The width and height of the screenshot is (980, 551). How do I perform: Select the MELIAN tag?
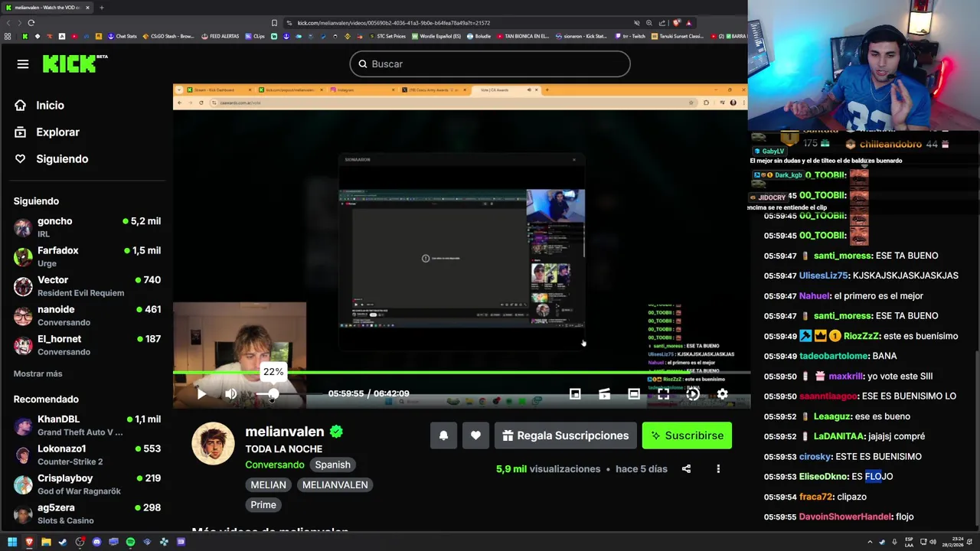pos(269,484)
